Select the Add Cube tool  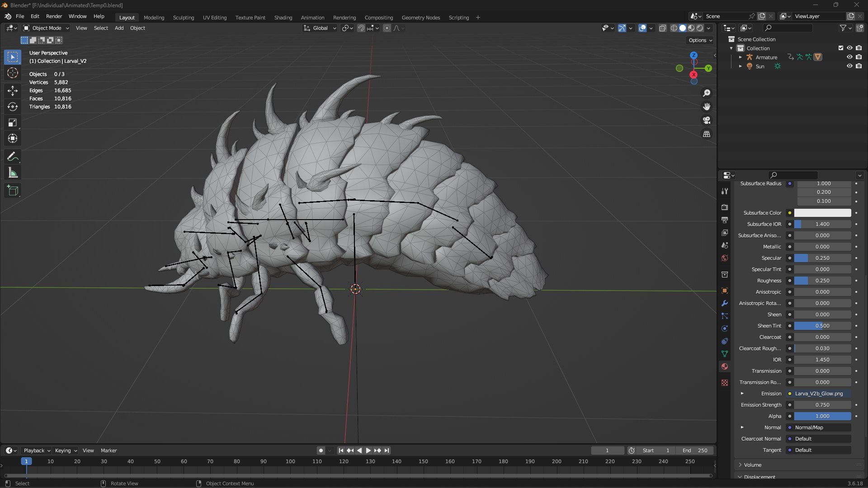tap(13, 191)
